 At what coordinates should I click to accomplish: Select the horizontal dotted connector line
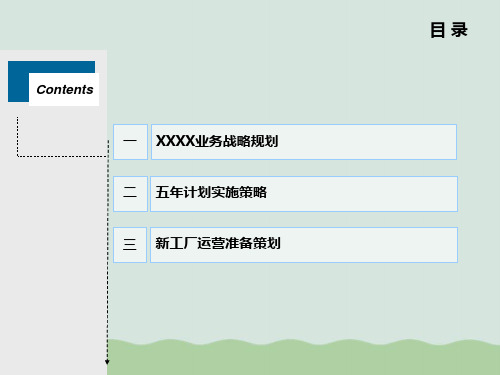(x=62, y=156)
